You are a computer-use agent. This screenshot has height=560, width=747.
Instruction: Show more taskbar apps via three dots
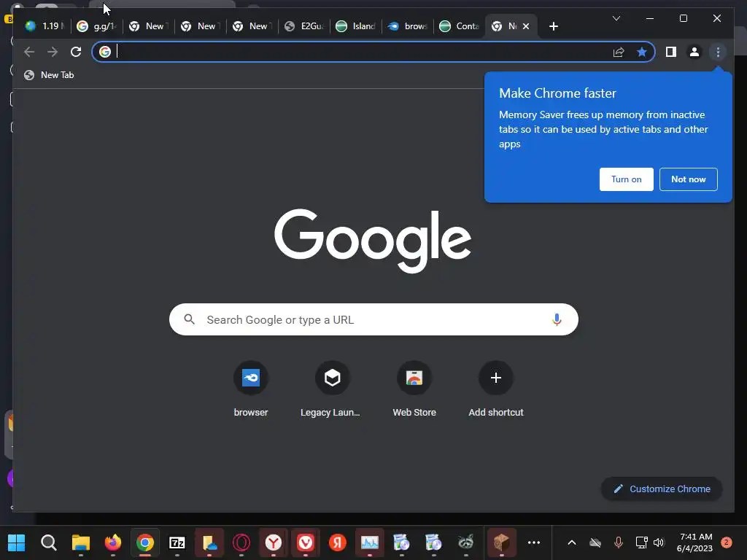click(x=534, y=542)
